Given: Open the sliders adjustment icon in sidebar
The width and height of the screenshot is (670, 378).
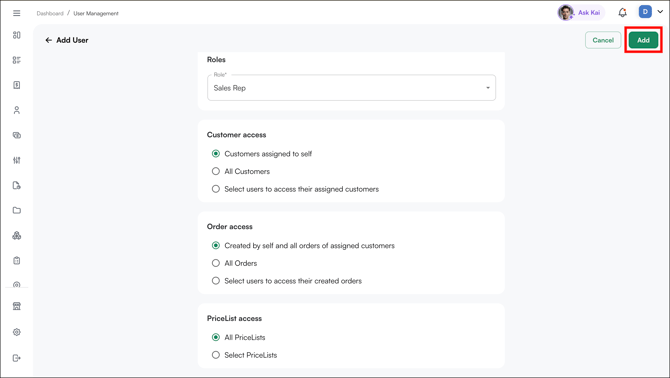Looking at the screenshot, I should click(x=17, y=160).
